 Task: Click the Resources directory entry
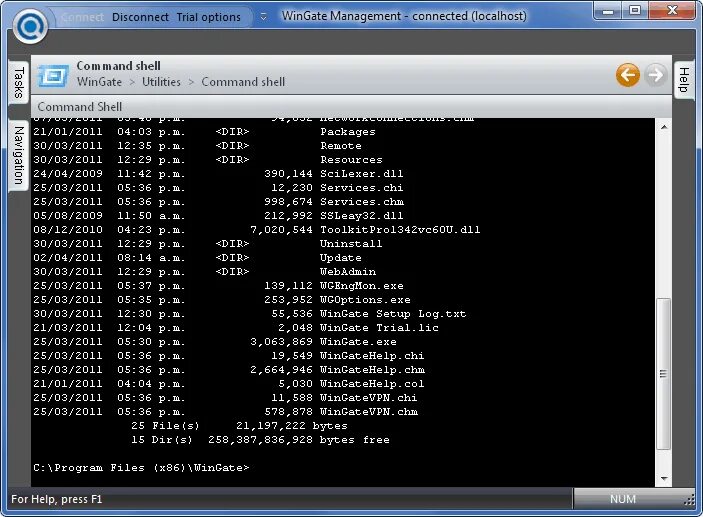[351, 160]
